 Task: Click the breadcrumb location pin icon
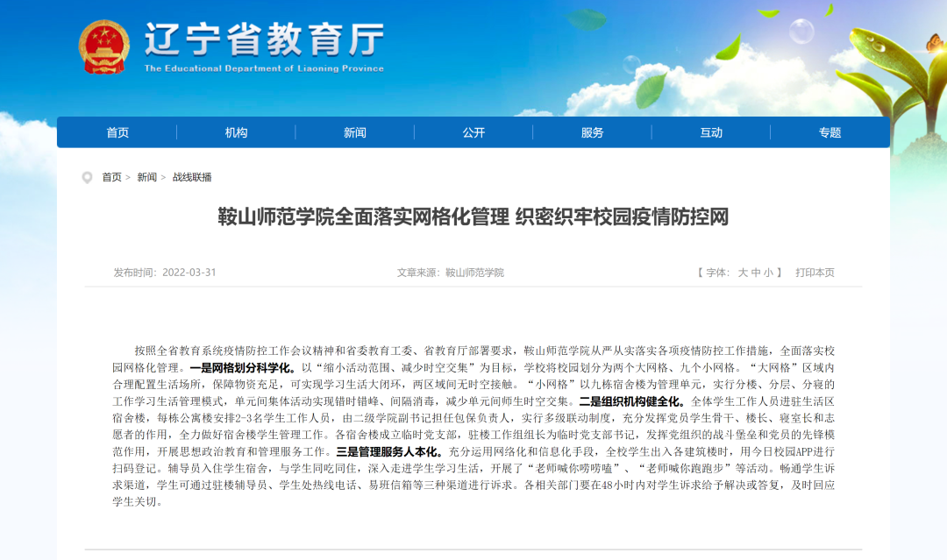87,178
